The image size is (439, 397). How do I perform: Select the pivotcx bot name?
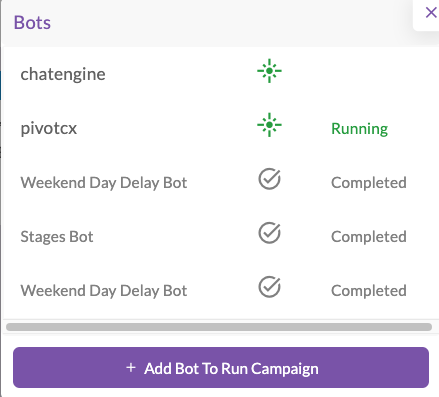[49, 128]
